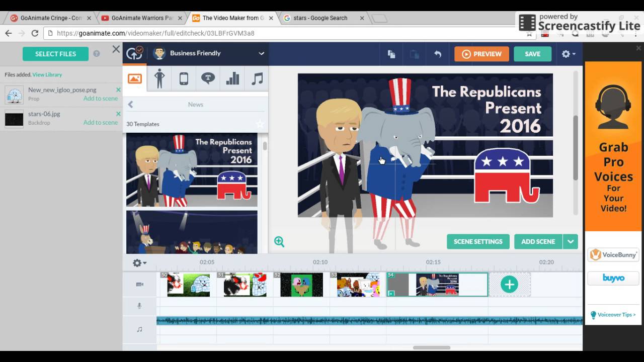Screen dimensions: 644x362
Task: Click the music note track icon
Action: point(139,329)
